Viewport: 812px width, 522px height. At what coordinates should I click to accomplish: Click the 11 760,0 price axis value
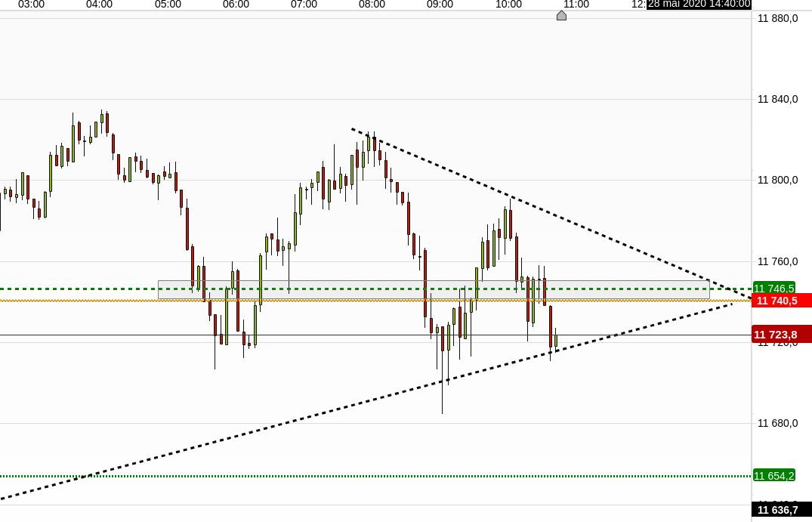point(777,261)
